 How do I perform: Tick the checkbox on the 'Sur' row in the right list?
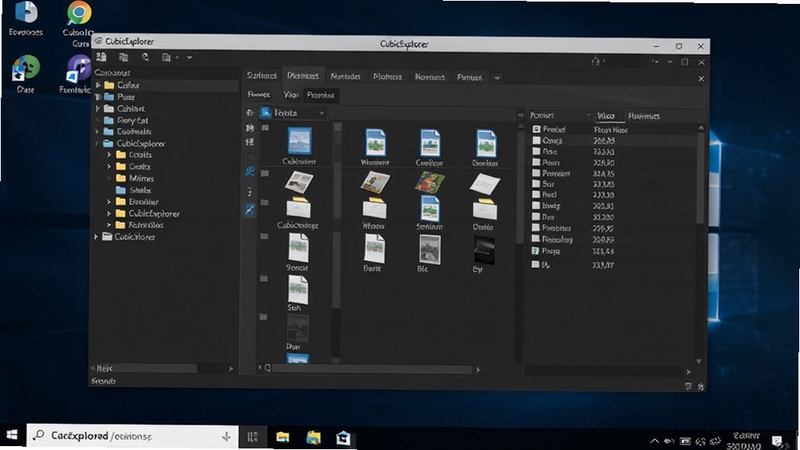pos(536,183)
